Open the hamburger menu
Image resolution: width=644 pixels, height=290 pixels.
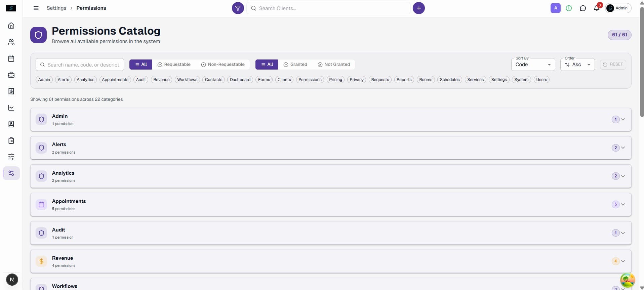[36, 8]
